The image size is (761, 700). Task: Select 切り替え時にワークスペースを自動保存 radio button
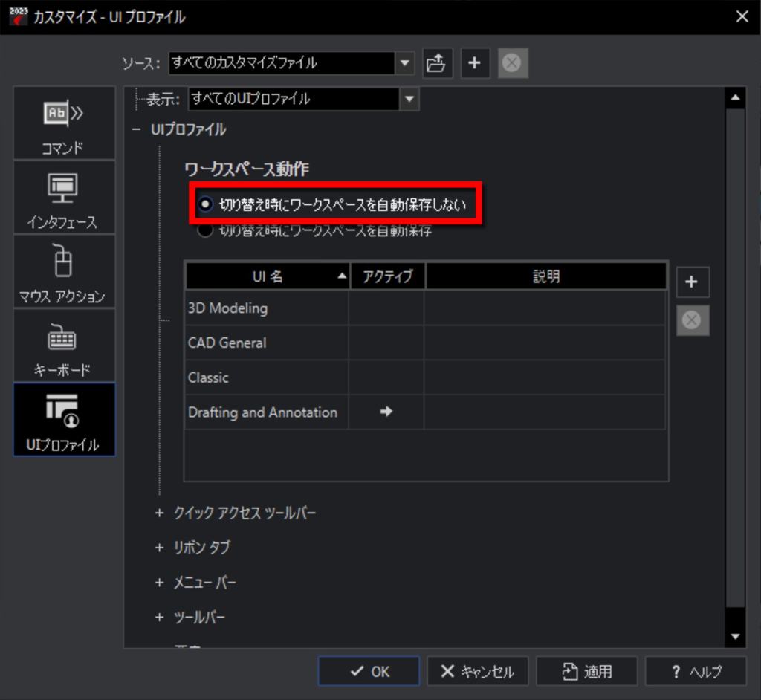click(205, 231)
